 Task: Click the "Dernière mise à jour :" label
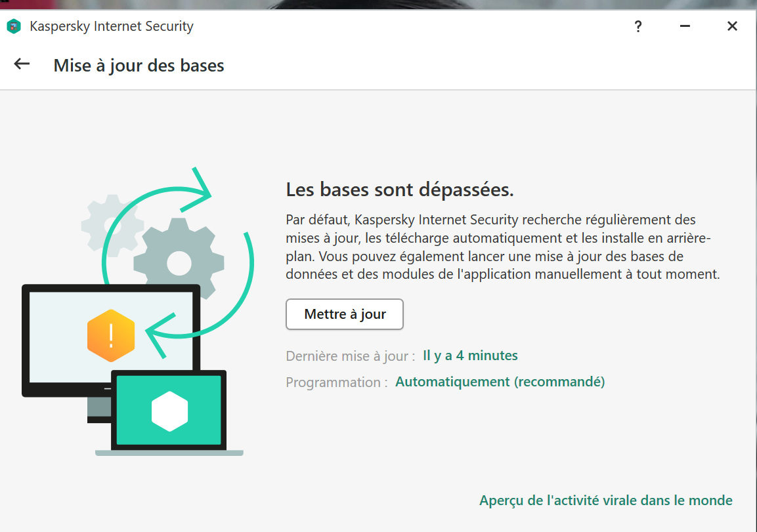(x=351, y=356)
